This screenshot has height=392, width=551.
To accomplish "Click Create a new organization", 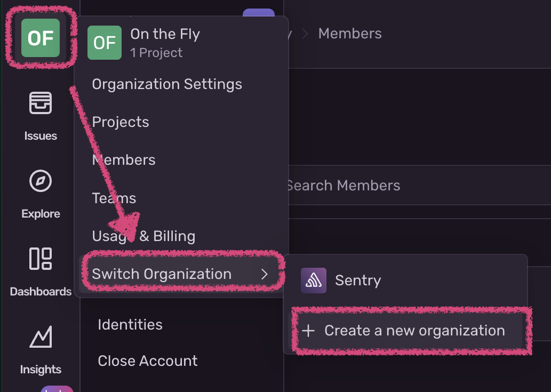I will click(414, 331).
